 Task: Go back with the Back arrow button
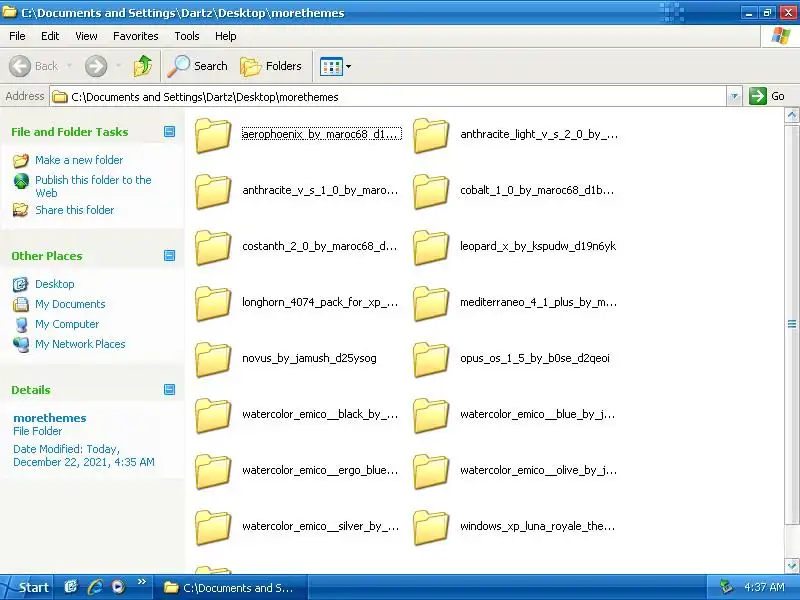pyautogui.click(x=34, y=66)
